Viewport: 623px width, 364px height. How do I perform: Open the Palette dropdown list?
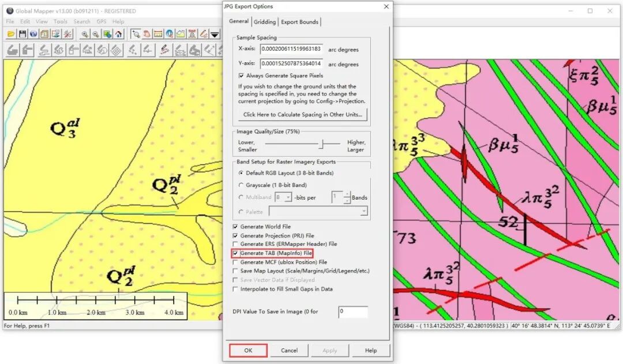363,212
